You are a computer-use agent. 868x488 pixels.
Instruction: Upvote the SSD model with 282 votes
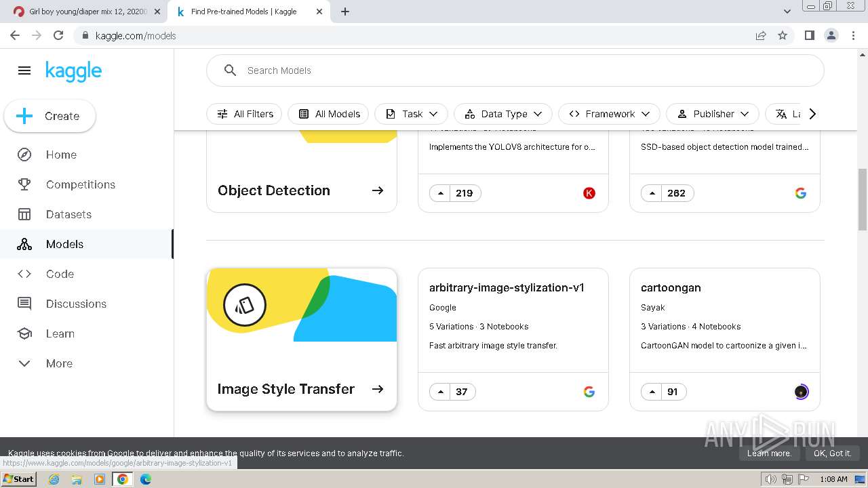[652, 193]
